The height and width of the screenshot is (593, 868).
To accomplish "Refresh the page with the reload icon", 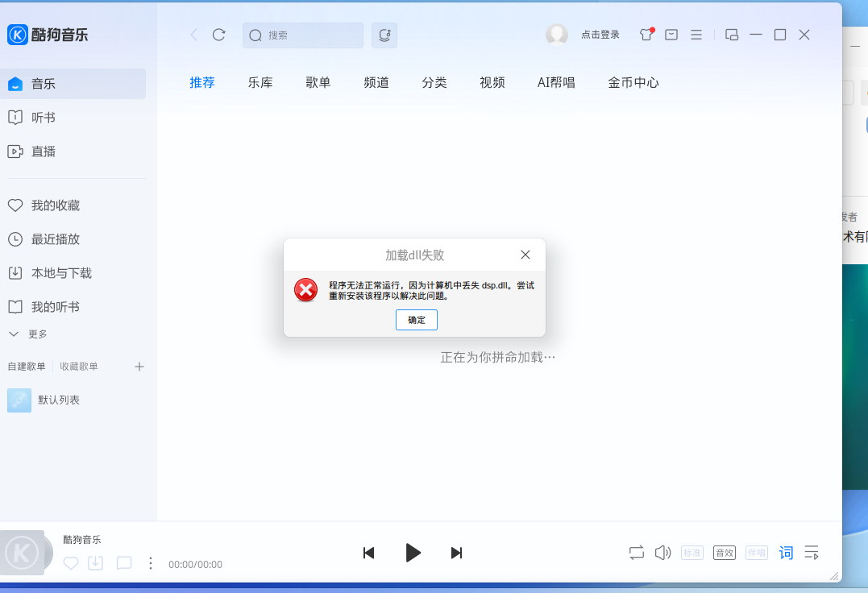I will (x=219, y=35).
